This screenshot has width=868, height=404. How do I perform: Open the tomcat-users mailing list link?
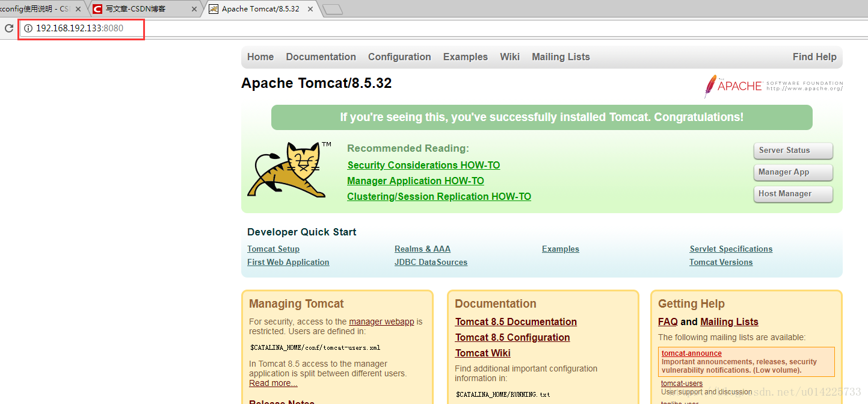point(682,384)
